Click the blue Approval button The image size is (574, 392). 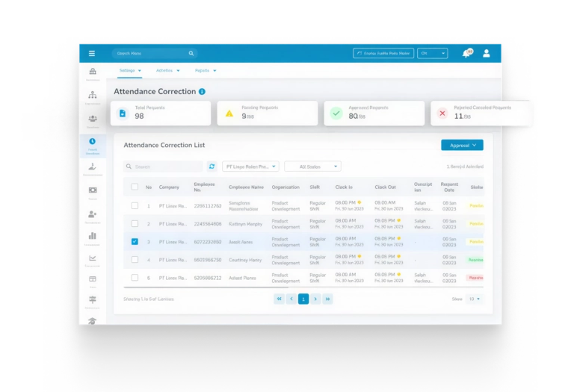click(461, 145)
